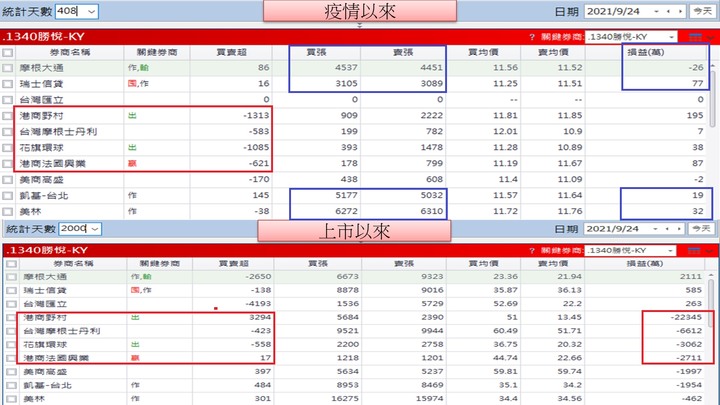
Task: Click 今天 button in 2000-day panel
Action: point(701,229)
